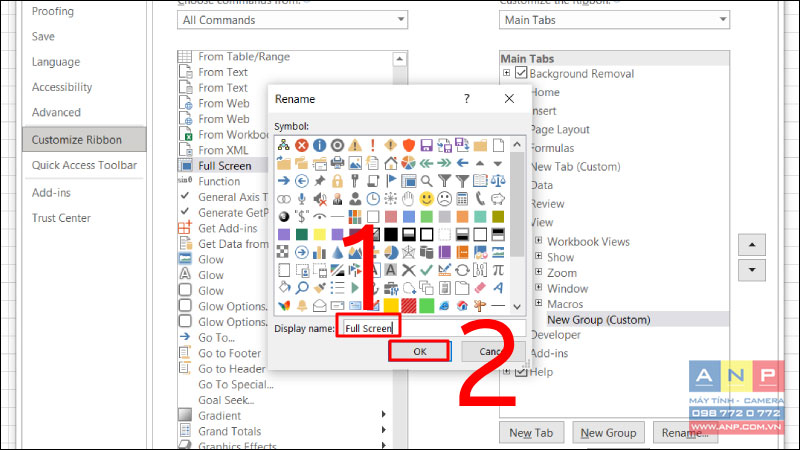Pick the pushpin symbol

click(x=319, y=181)
